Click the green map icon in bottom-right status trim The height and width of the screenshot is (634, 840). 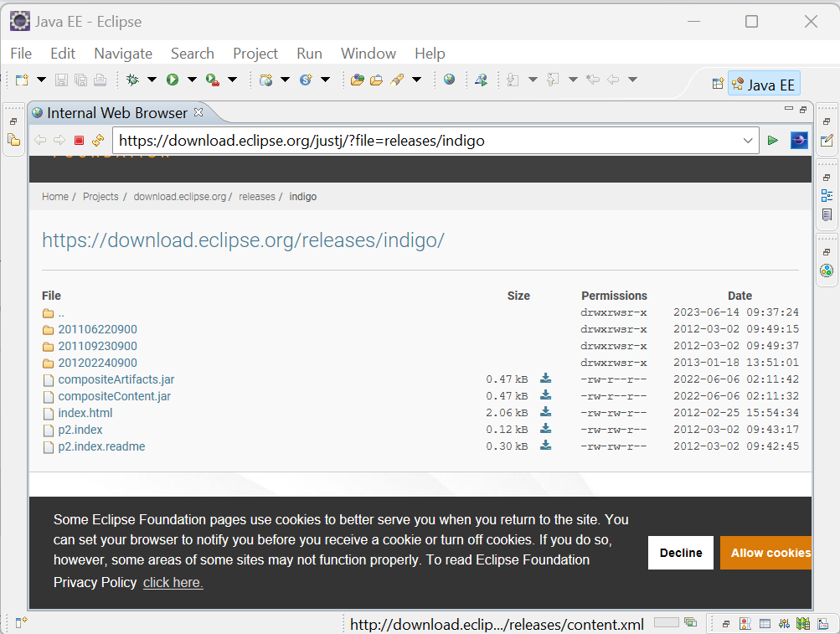click(x=803, y=623)
